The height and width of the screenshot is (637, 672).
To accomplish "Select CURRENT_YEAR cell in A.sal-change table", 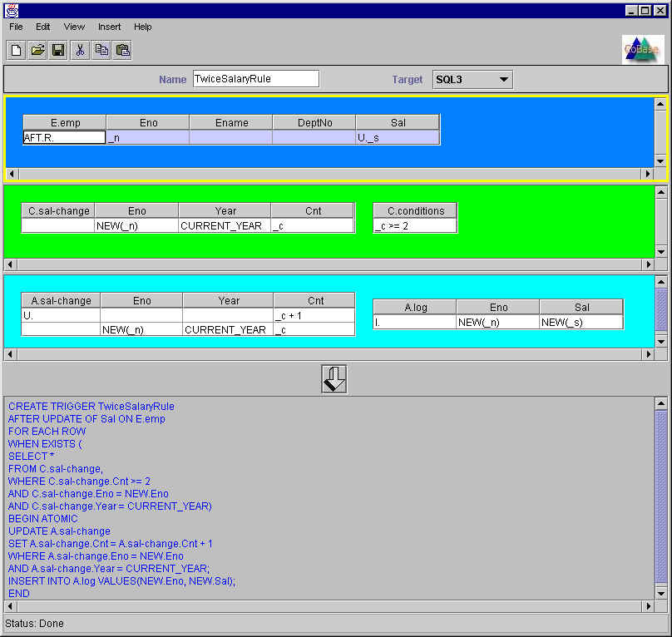I will tap(228, 329).
